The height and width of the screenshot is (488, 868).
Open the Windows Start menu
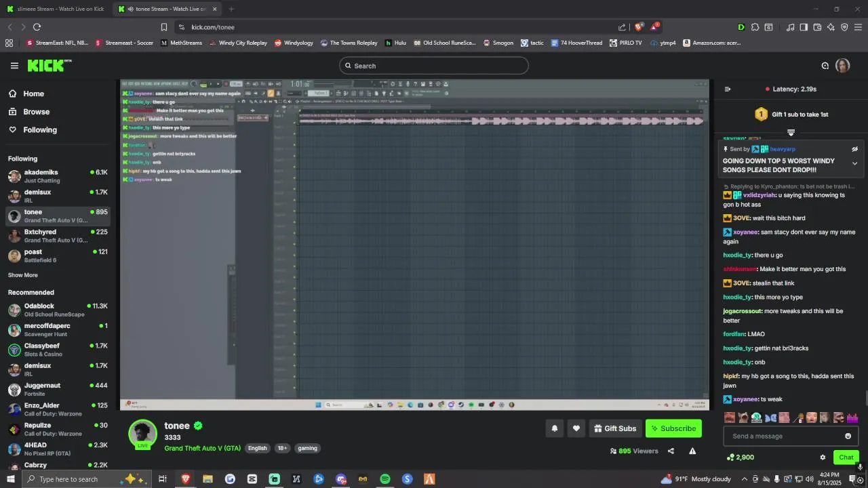click(11, 479)
